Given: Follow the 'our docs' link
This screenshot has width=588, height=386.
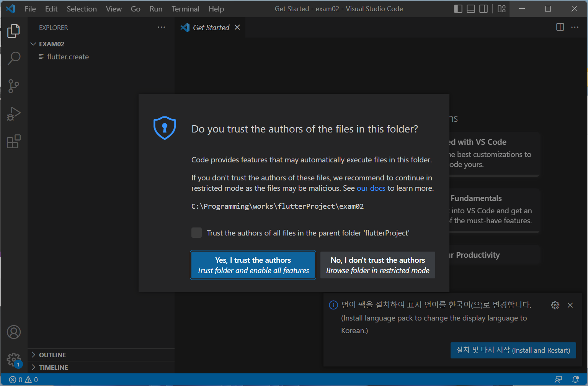Looking at the screenshot, I should pos(371,188).
